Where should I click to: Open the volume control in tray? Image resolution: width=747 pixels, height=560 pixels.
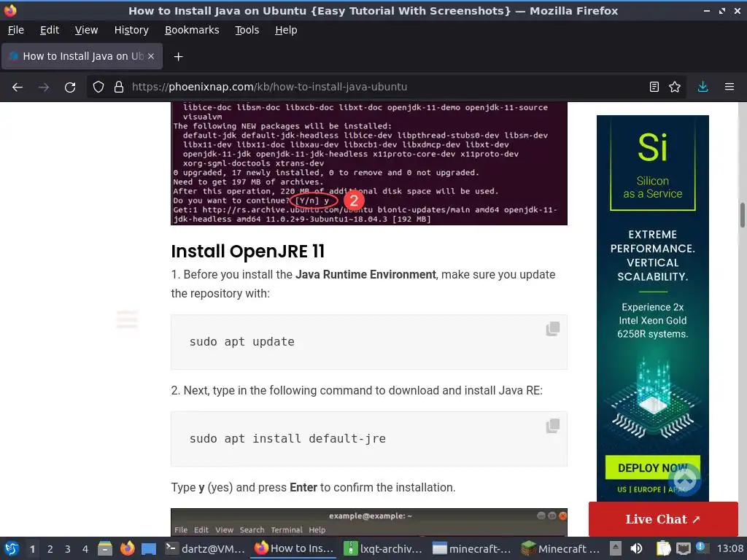pos(636,548)
